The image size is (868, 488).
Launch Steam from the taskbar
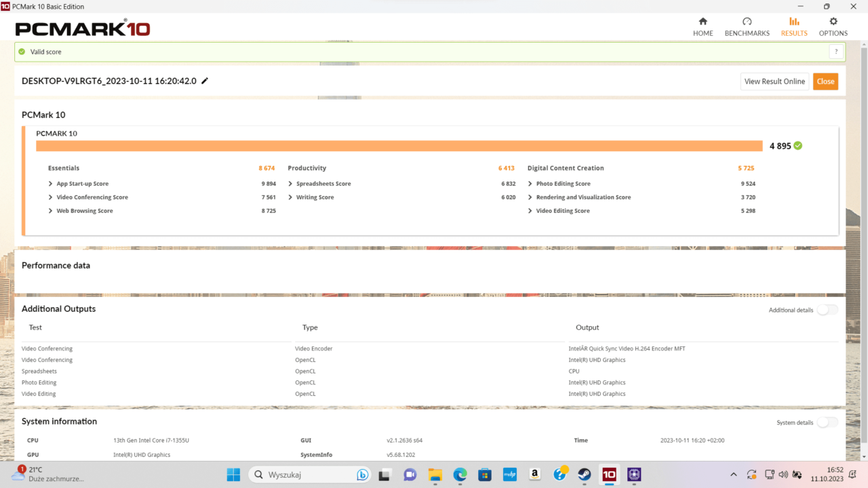coord(584,474)
